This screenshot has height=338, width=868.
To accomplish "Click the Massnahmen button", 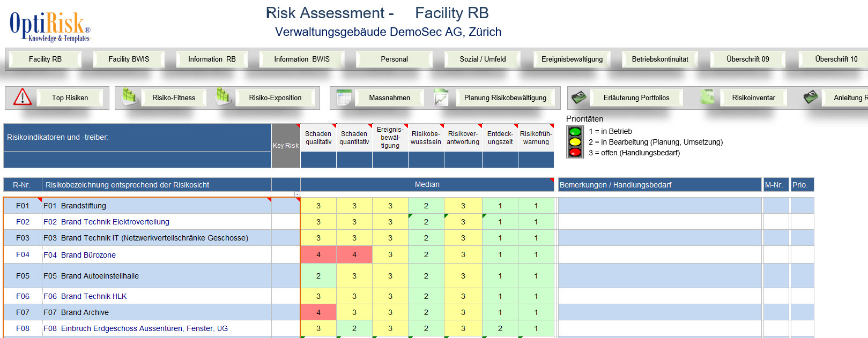I will point(389,97).
